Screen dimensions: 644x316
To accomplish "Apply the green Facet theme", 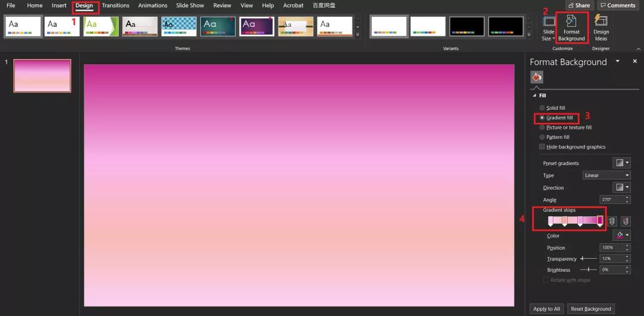I will (101, 27).
